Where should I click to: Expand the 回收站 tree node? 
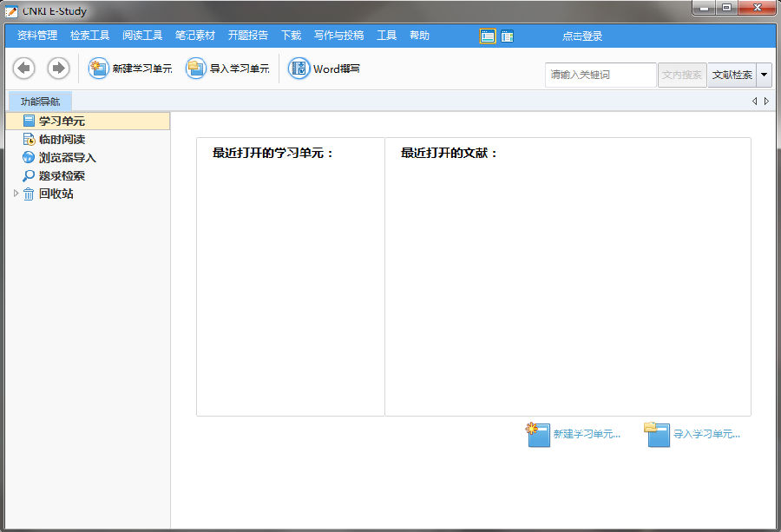(16, 194)
